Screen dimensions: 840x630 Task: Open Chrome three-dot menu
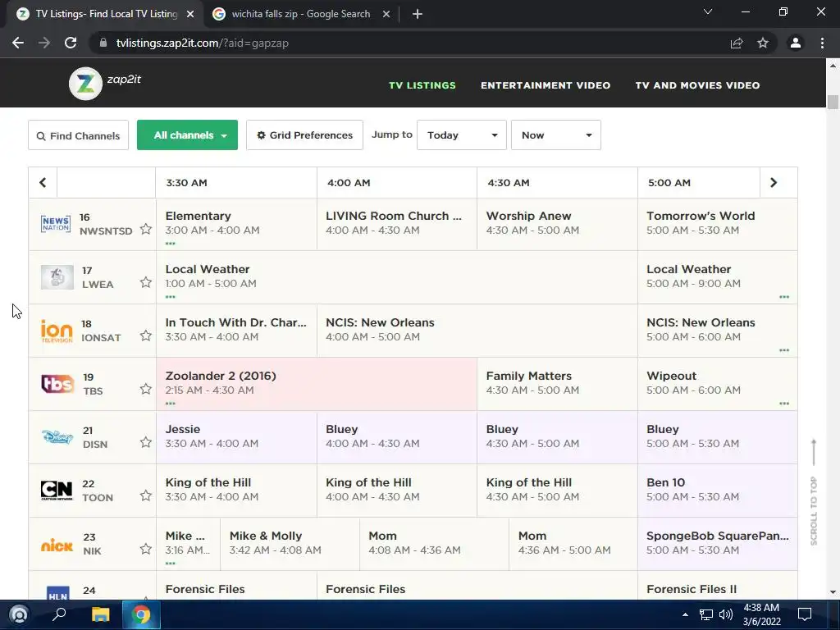822,43
